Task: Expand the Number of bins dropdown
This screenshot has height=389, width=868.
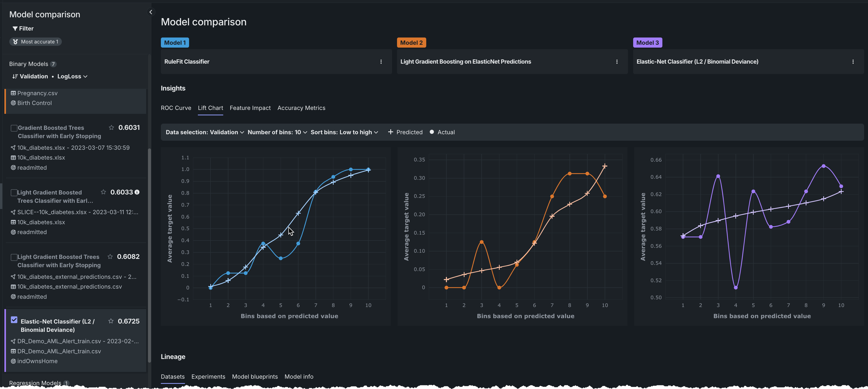Action: (x=277, y=132)
